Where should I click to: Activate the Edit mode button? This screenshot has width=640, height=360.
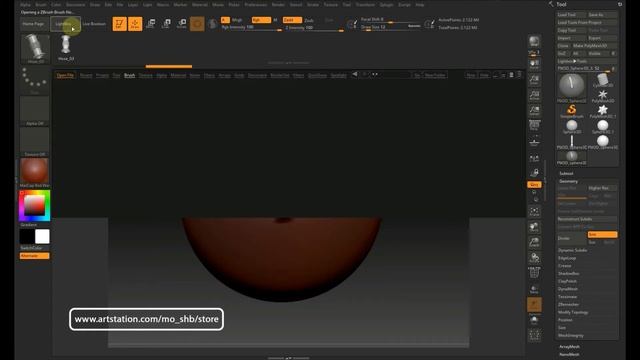pyautogui.click(x=119, y=24)
